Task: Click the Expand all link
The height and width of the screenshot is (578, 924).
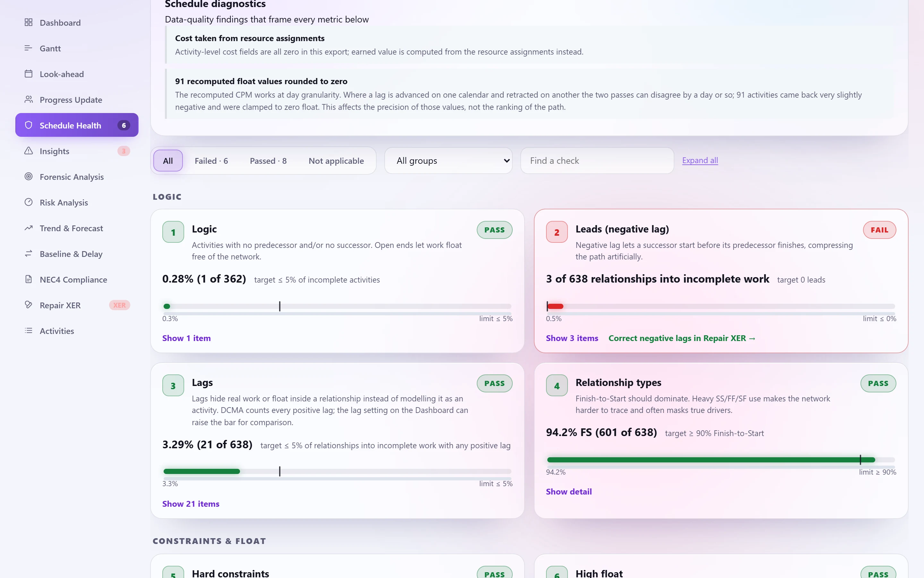Action: 700,161
